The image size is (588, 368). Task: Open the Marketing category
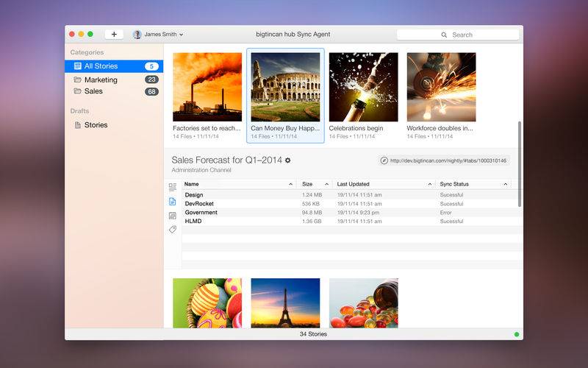[x=114, y=79]
